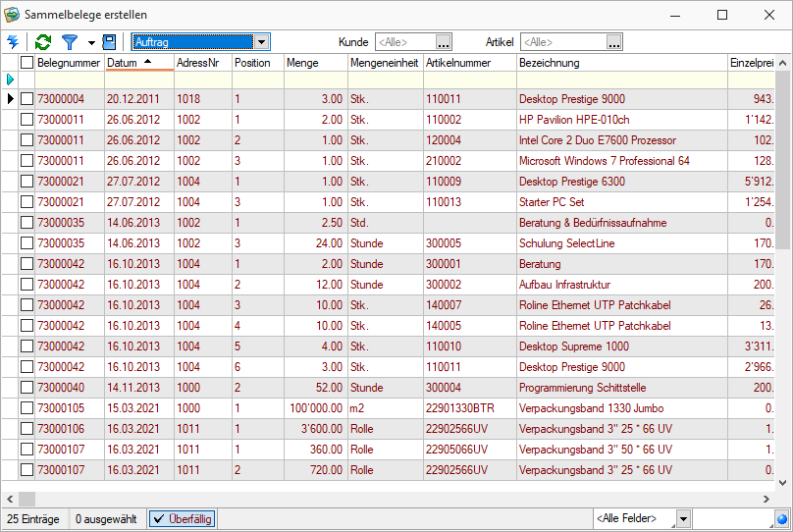Expand the filter dropdown arrow next to funnel
This screenshot has height=532, width=793.
pos(91,42)
